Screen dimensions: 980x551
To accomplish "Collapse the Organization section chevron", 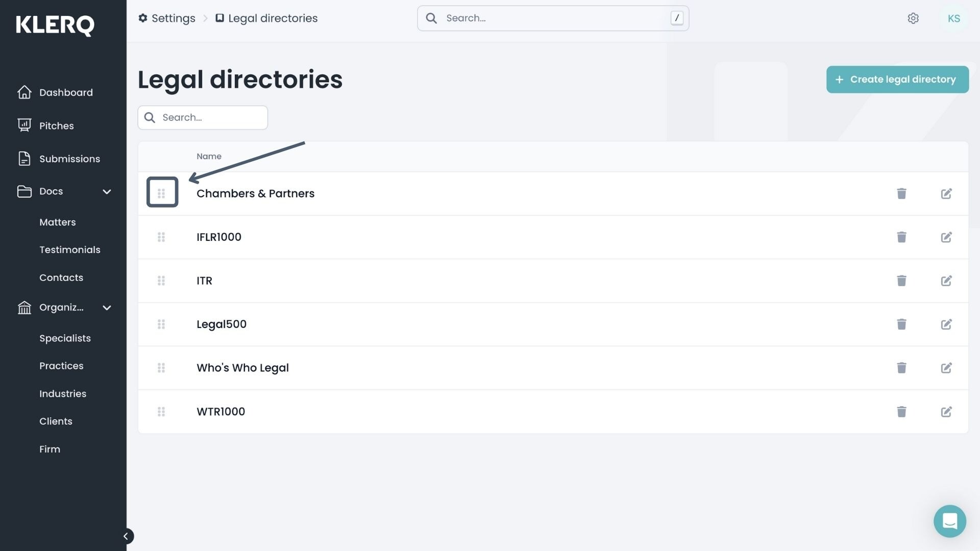I will [107, 308].
